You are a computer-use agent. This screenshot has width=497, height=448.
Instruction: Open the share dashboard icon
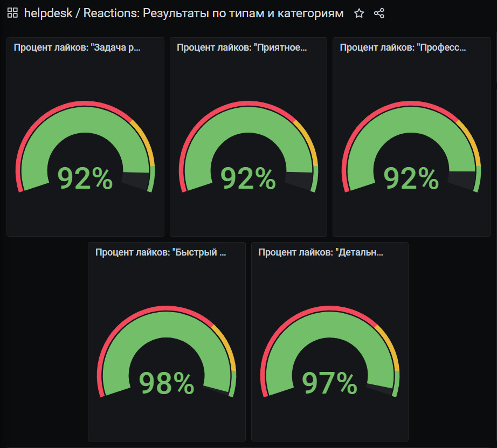(x=379, y=13)
